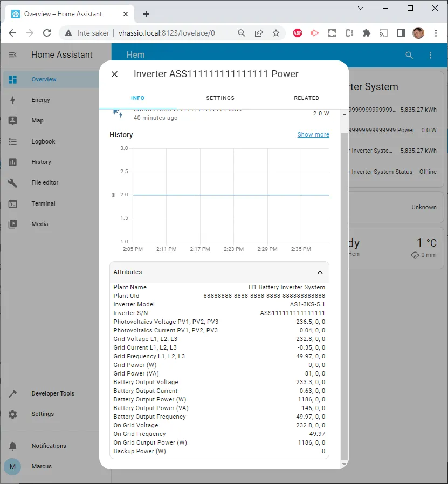Open Energy lightning bolt icon
The width and height of the screenshot is (448, 484).
(x=12, y=100)
